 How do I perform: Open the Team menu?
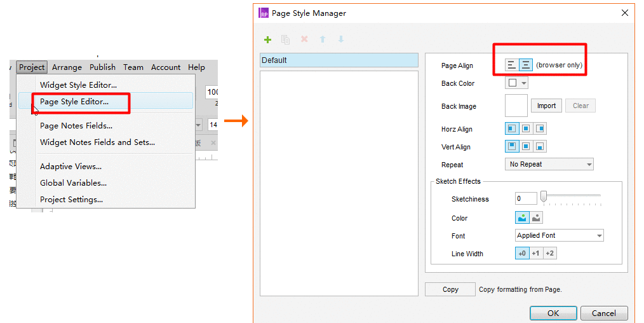pos(133,67)
